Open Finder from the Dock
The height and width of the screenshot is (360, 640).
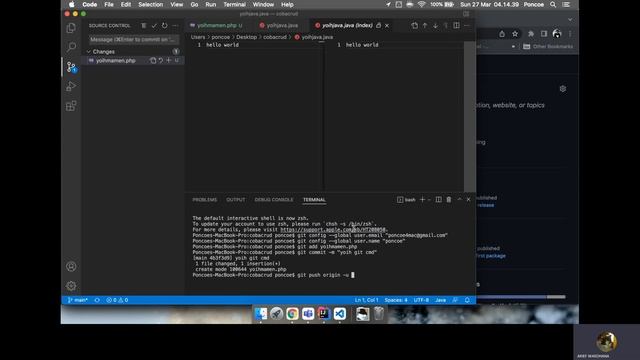pyautogui.click(x=261, y=313)
